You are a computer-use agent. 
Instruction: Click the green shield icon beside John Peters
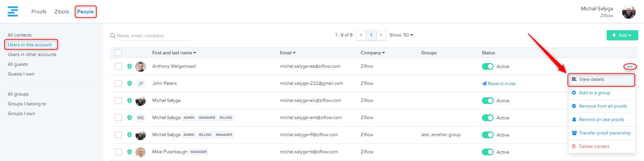click(129, 84)
